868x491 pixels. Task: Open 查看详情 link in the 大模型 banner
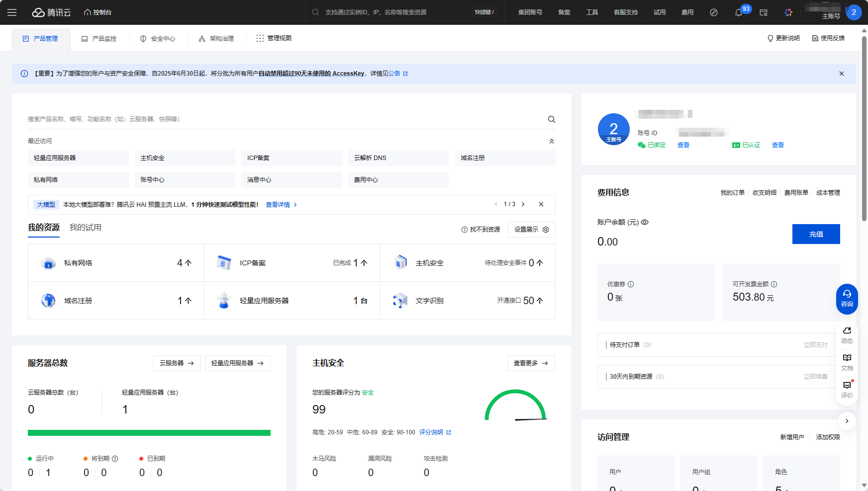pyautogui.click(x=278, y=204)
